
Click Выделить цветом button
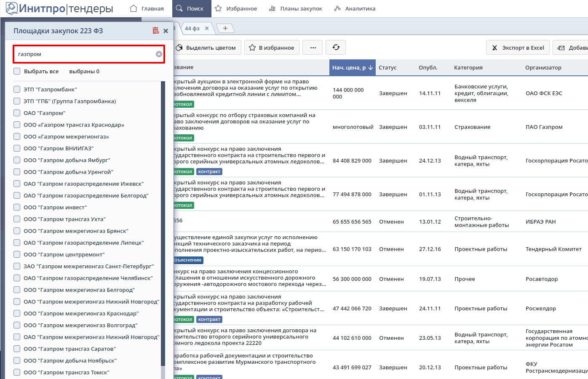click(x=207, y=48)
